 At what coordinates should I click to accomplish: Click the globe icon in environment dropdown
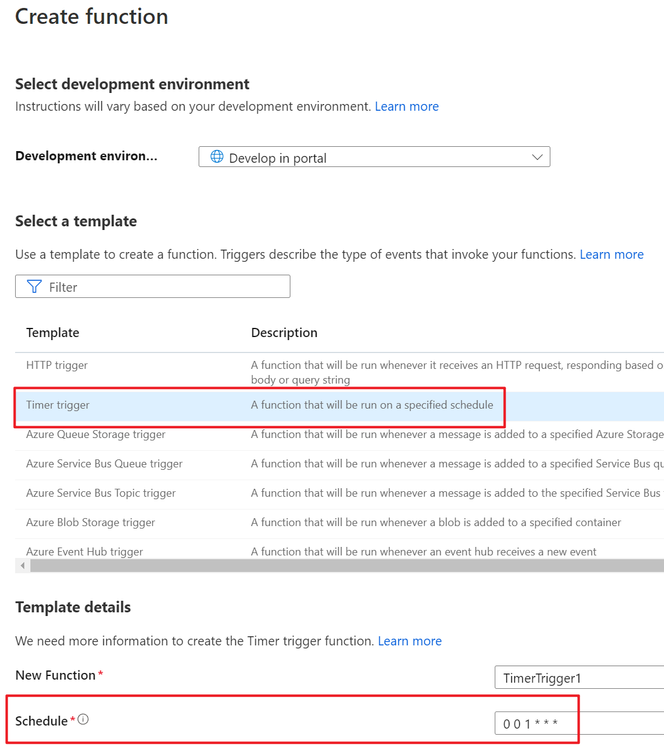pyautogui.click(x=216, y=157)
